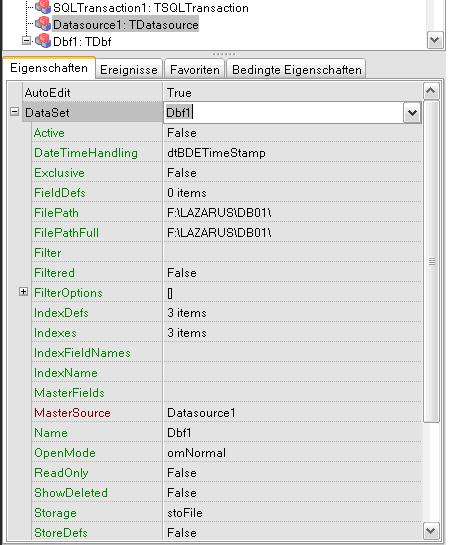Select the SQLTransaction1 component icon
452x545 pixels.
(x=43, y=6)
